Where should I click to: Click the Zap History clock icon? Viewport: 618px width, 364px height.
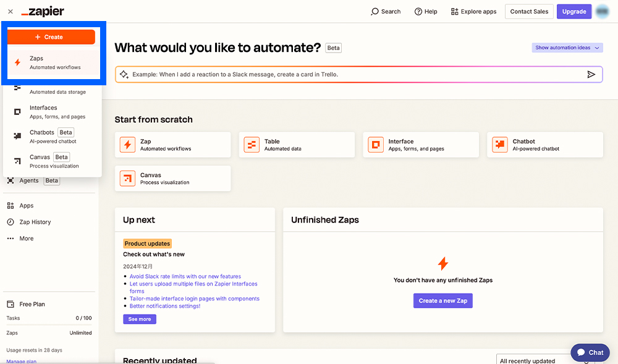click(11, 222)
